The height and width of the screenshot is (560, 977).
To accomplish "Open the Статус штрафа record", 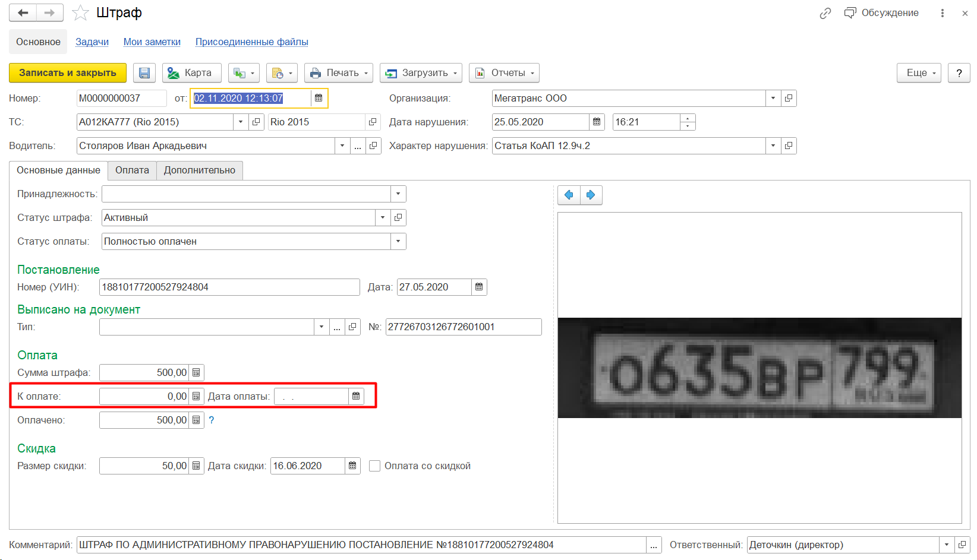I will [x=398, y=218].
